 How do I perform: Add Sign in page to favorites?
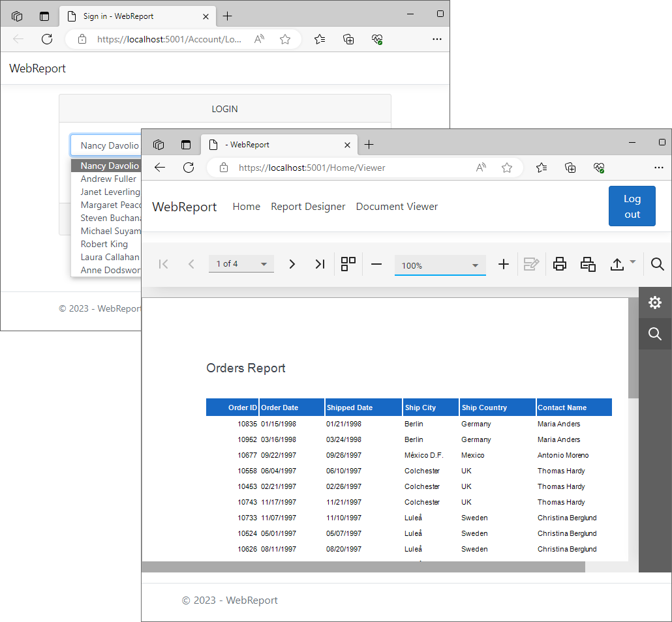pos(285,39)
